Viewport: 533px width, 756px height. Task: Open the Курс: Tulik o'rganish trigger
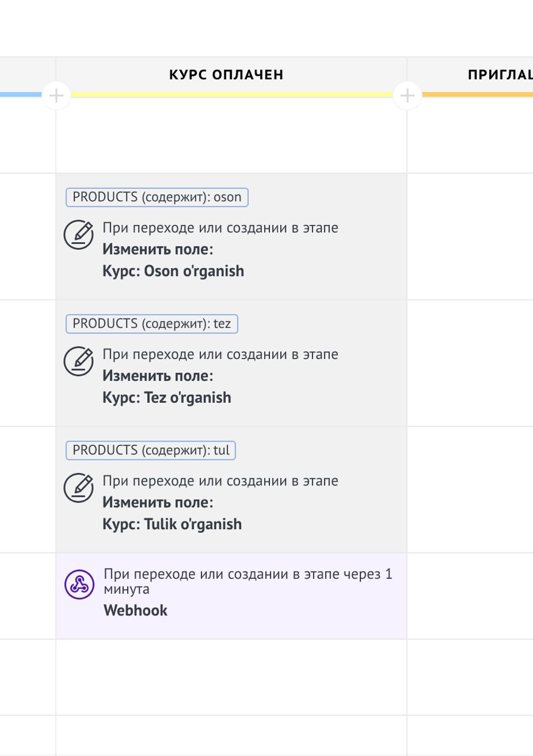click(232, 489)
